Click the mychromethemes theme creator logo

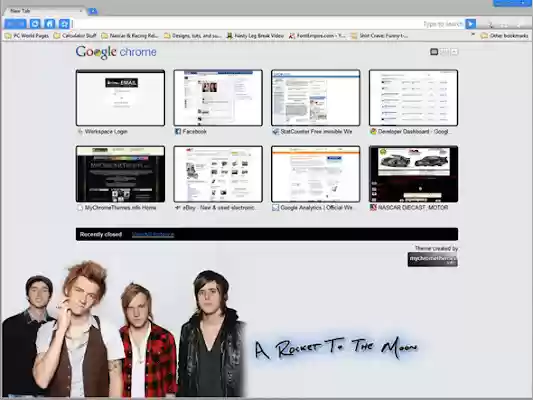click(x=432, y=260)
